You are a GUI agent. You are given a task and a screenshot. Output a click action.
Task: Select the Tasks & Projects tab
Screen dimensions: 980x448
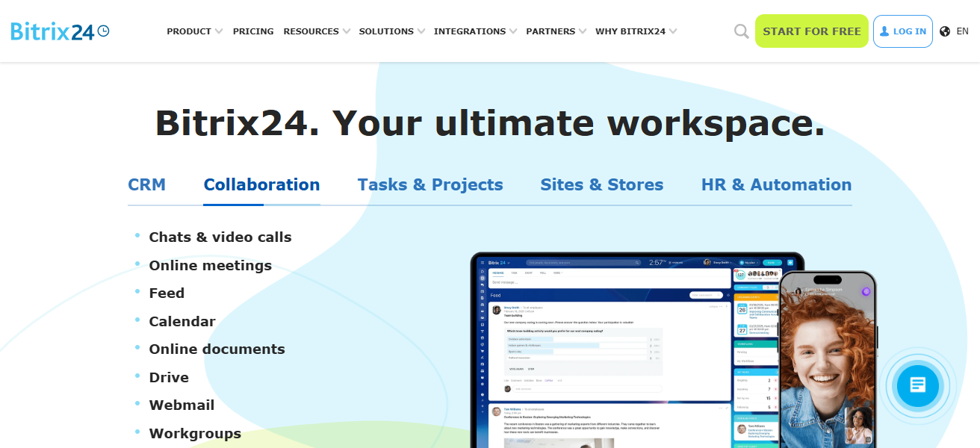point(430,184)
